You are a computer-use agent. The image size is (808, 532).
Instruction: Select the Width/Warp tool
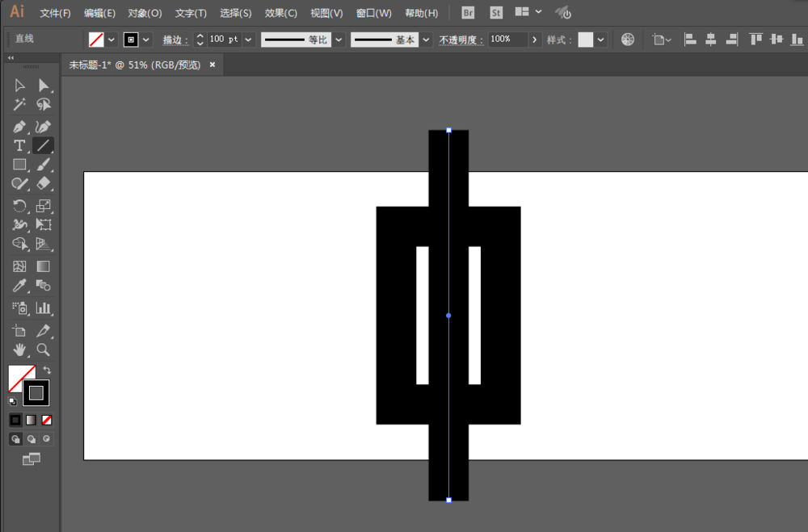19,225
